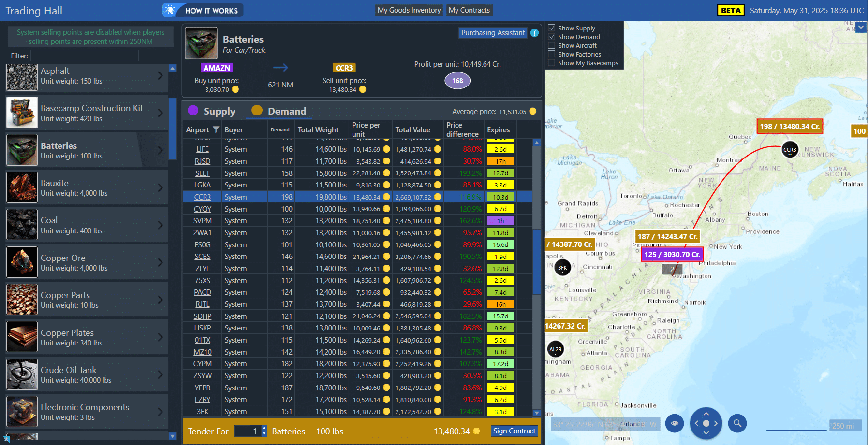Click the map magnifier search icon
The width and height of the screenshot is (868, 445).
737,423
